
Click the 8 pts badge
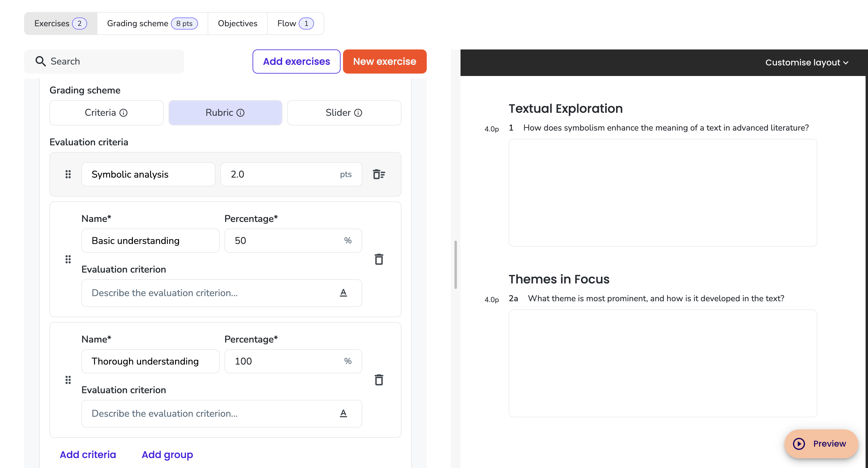click(x=184, y=23)
